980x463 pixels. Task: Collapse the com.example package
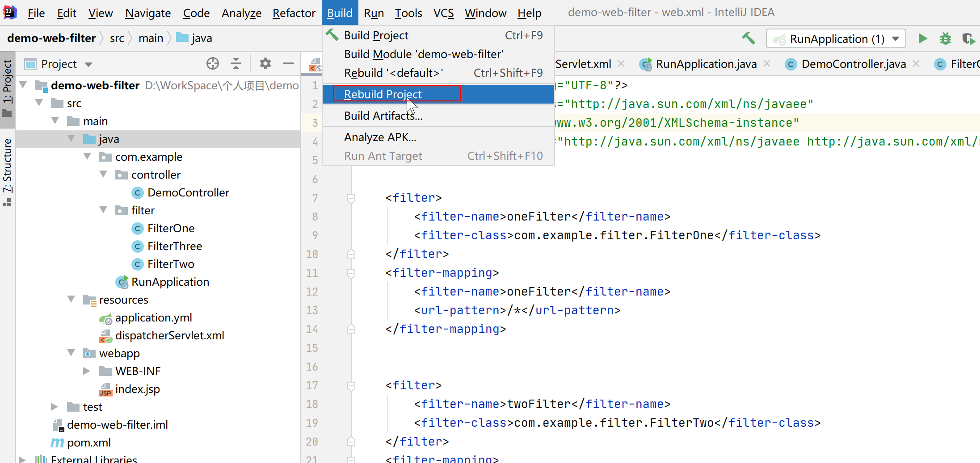tap(88, 156)
